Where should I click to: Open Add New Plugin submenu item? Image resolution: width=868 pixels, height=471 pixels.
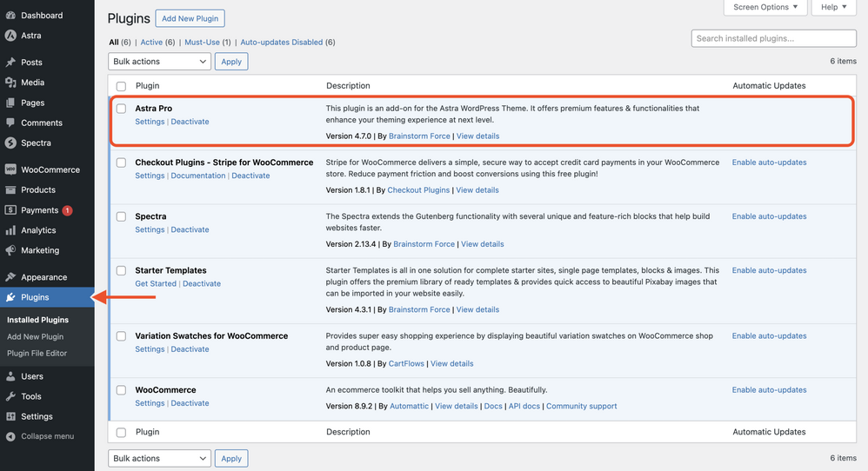click(35, 336)
